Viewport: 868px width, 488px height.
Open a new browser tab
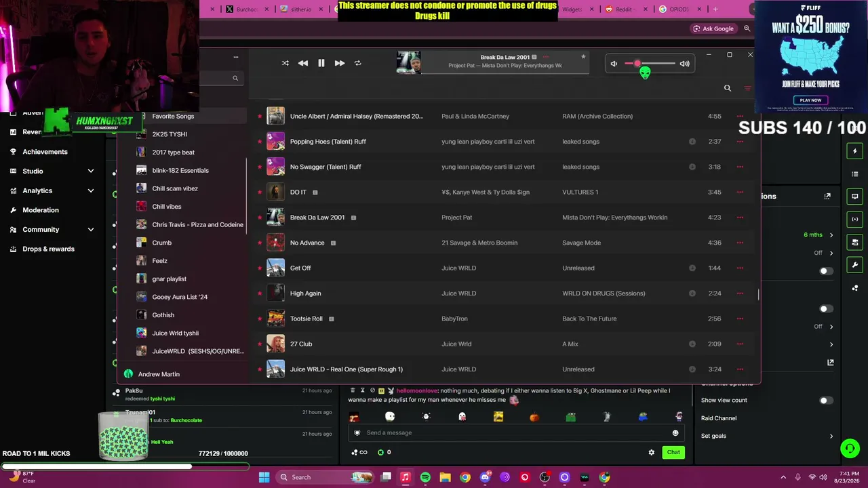pos(715,9)
